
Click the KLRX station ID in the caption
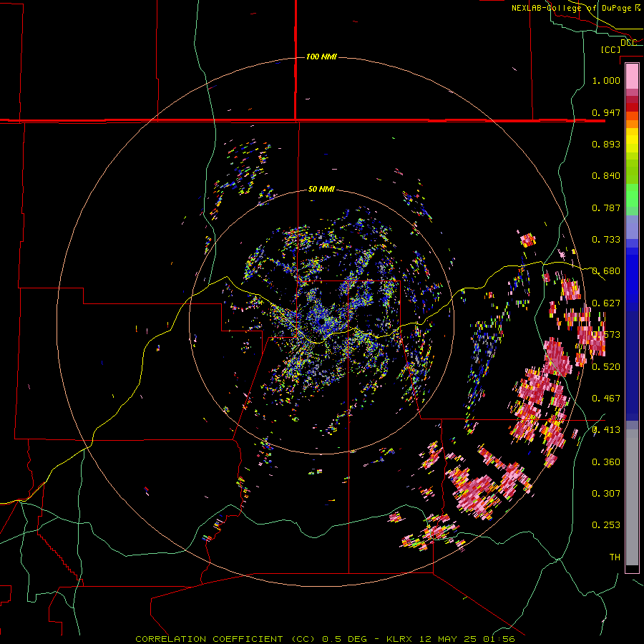[401, 639]
